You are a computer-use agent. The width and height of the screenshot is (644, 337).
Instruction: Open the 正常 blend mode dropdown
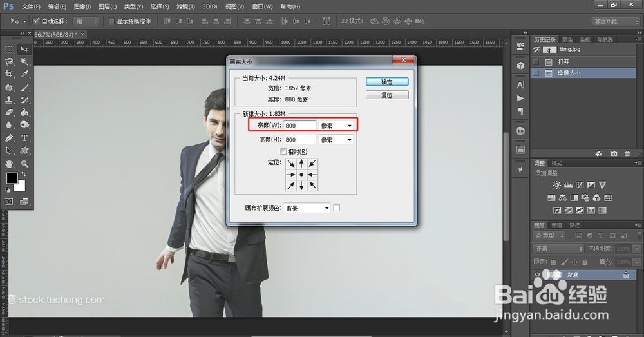click(x=558, y=249)
